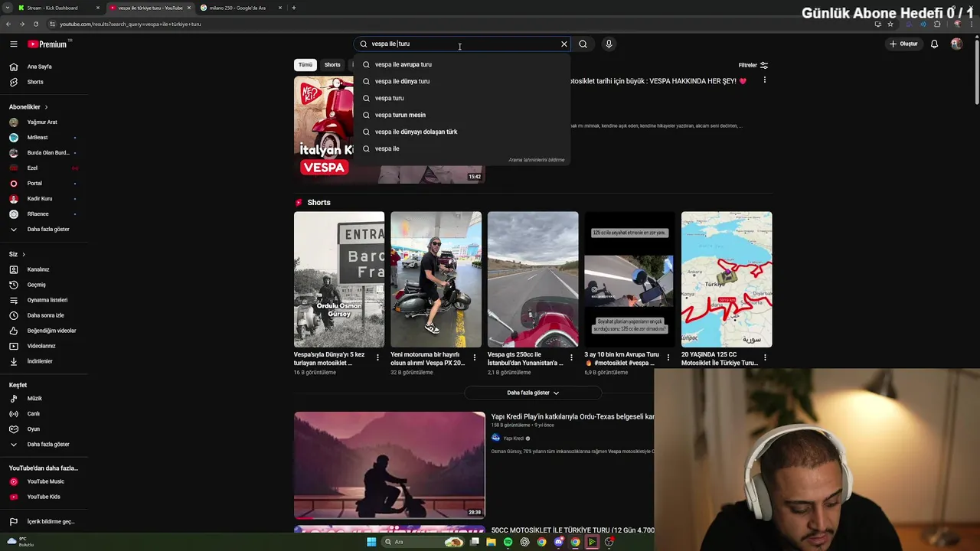Open the account avatar menu
Image resolution: width=980 pixels, height=551 pixels.
click(956, 44)
